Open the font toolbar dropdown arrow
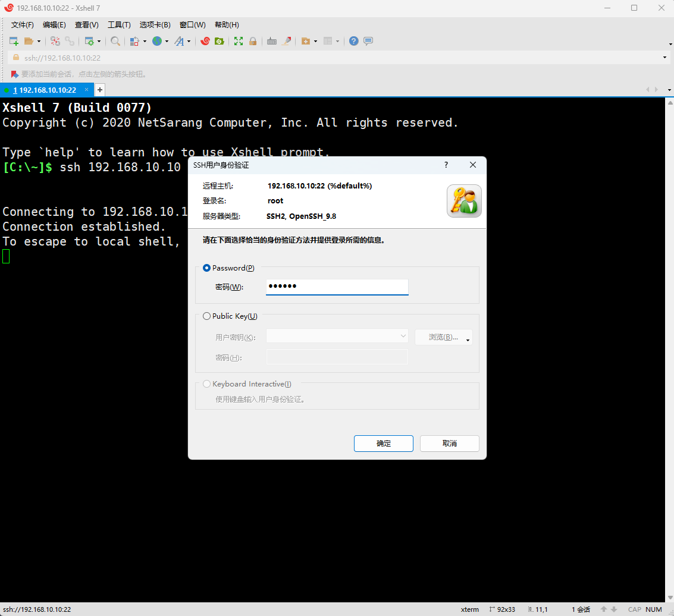Screen dimensions: 674x616 click(x=189, y=42)
